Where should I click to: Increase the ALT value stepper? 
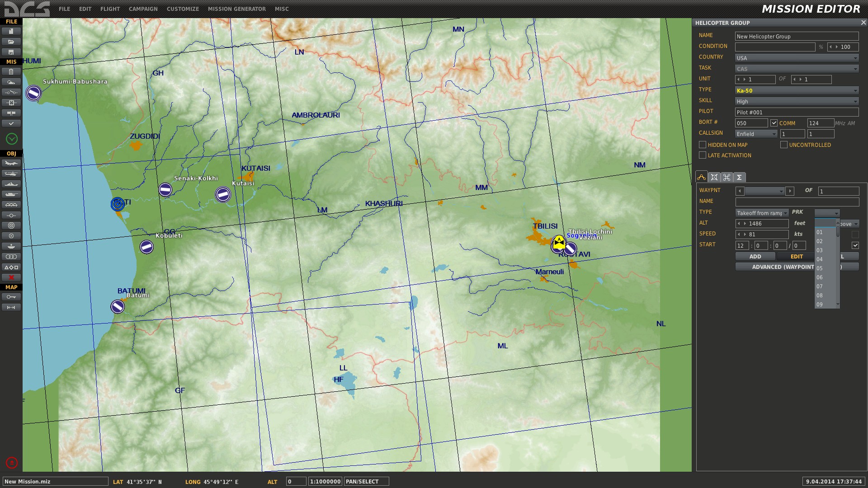(x=745, y=224)
